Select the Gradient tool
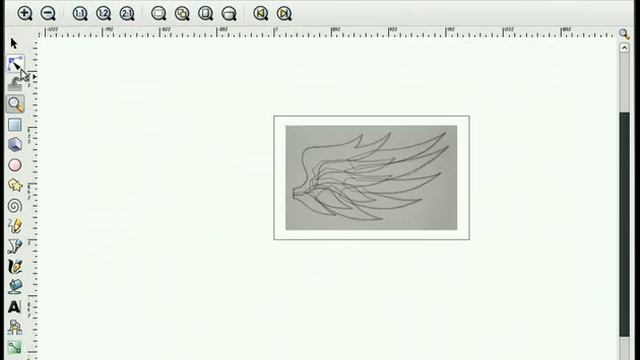The width and height of the screenshot is (640, 360). [x=15, y=347]
